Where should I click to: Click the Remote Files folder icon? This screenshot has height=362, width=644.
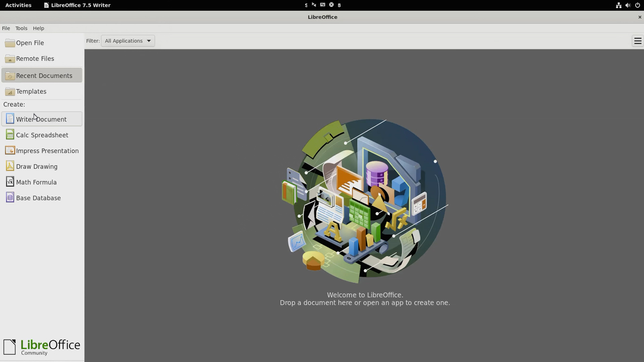click(10, 58)
